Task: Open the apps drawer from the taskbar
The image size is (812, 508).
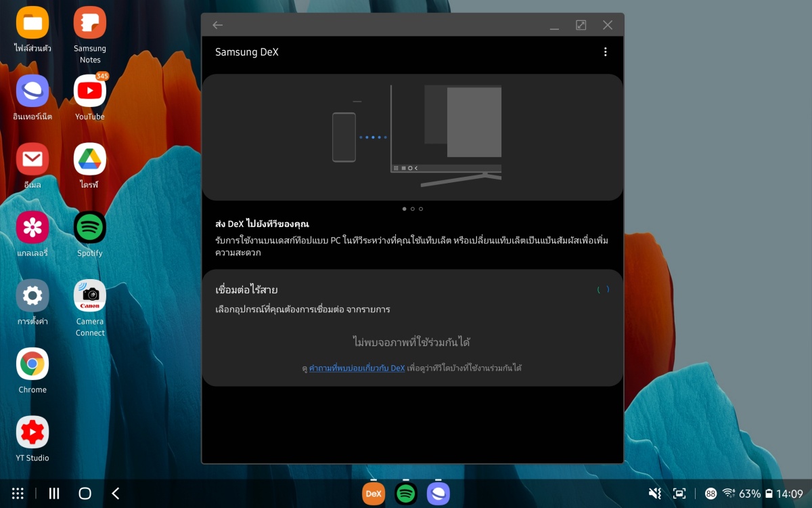Action: (18, 494)
